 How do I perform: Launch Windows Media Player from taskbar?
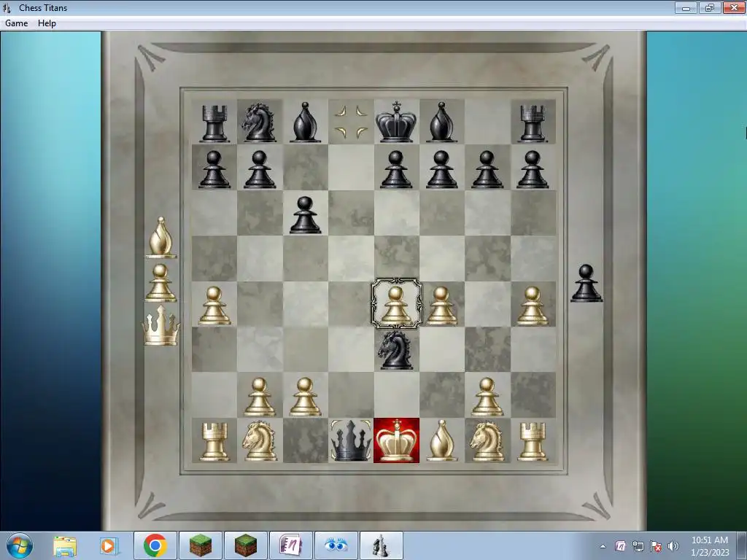(x=109, y=545)
